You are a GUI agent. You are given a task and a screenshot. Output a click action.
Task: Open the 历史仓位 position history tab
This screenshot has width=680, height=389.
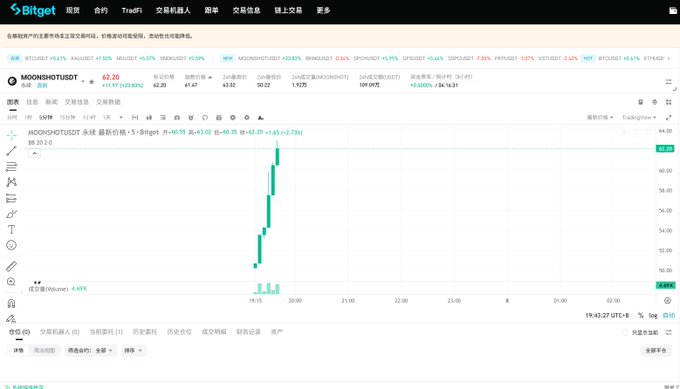pyautogui.click(x=179, y=332)
